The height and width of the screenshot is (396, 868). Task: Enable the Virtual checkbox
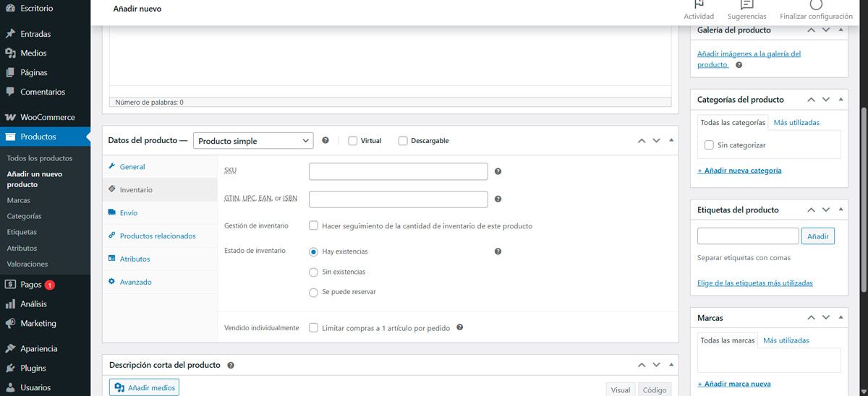tap(353, 141)
